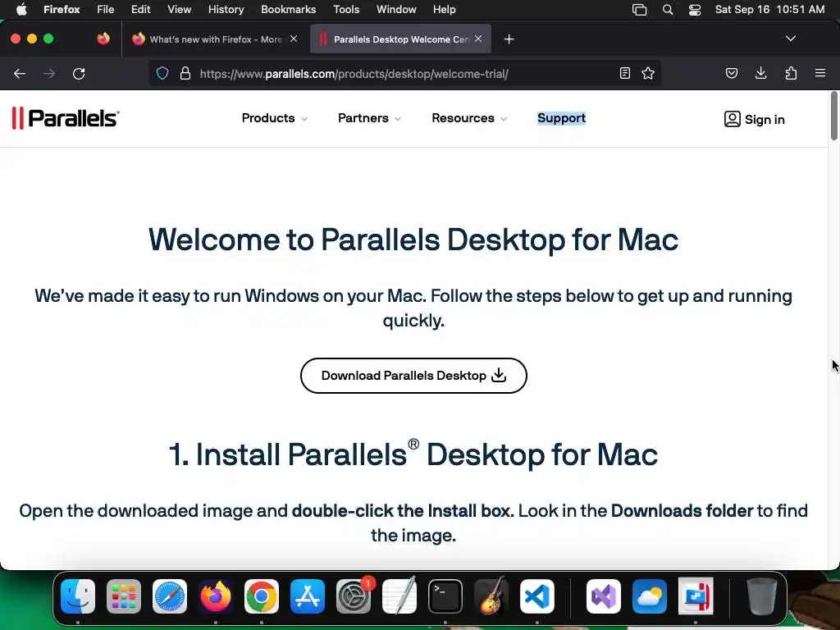This screenshot has width=840, height=630.
Task: Open the History menu
Action: (x=226, y=10)
